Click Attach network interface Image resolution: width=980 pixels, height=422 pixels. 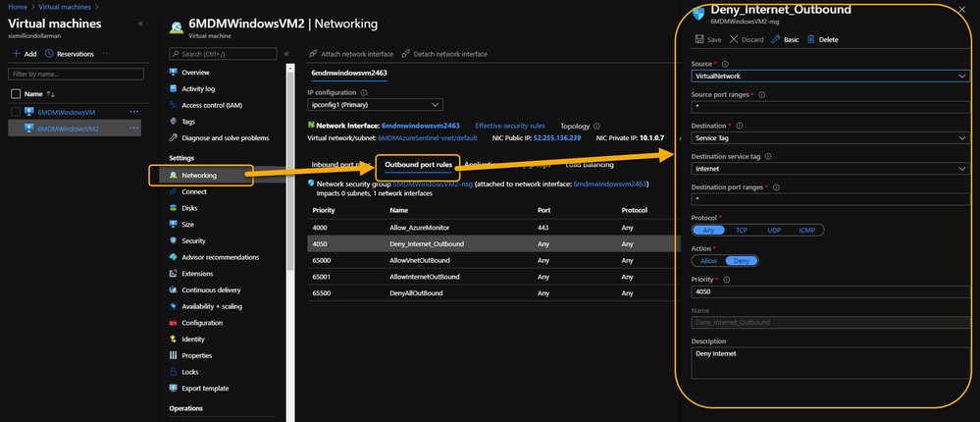352,54
